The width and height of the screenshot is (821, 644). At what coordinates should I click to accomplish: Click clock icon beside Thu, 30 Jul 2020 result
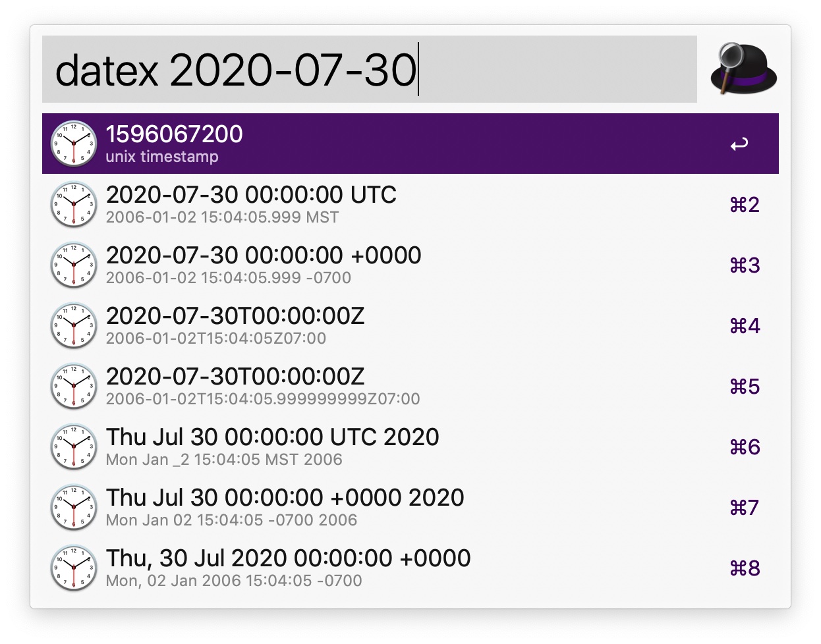74,567
